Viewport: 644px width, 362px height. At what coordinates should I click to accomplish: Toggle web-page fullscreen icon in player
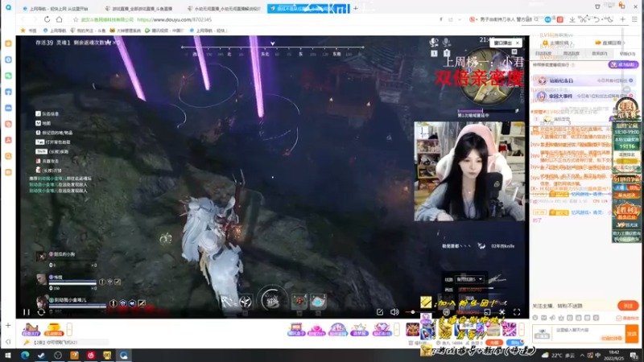pyautogui.click(x=502, y=312)
